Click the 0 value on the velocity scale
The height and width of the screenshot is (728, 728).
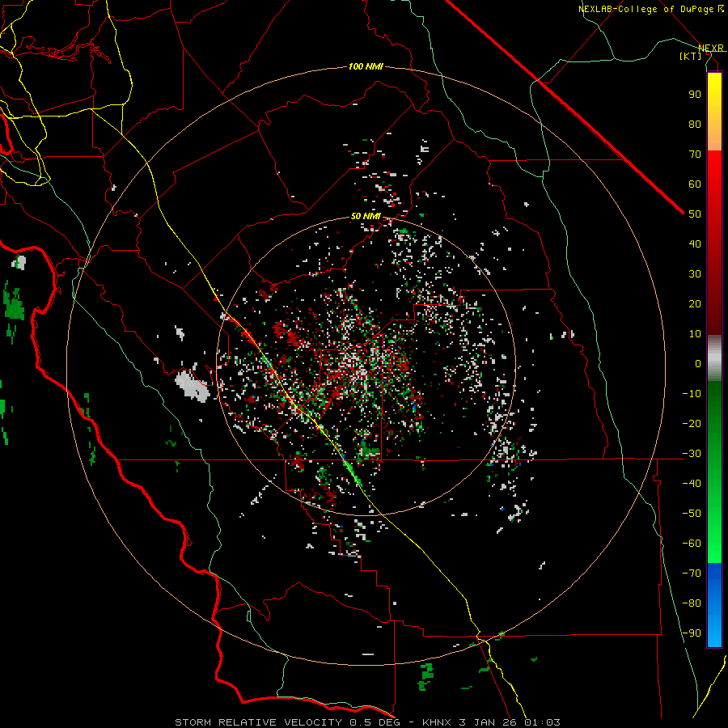point(698,363)
